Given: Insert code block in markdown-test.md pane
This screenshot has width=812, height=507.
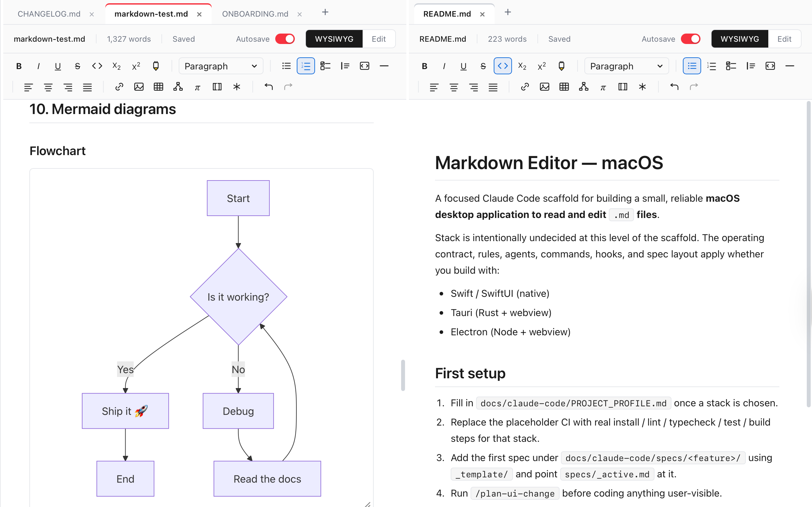Looking at the screenshot, I should coord(364,66).
